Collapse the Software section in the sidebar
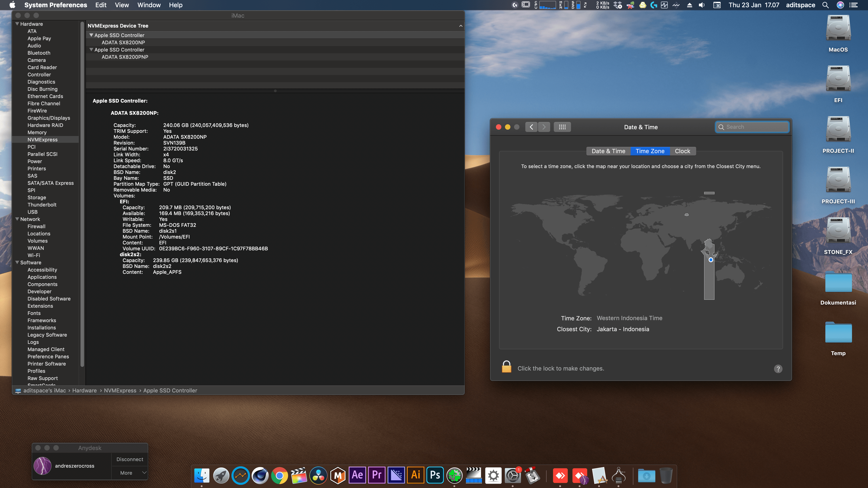 coord(17,262)
